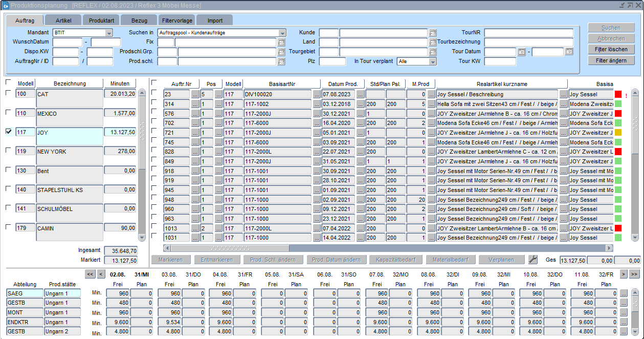Open the Land lookup icon
This screenshot has width=644, height=339.
point(433,43)
